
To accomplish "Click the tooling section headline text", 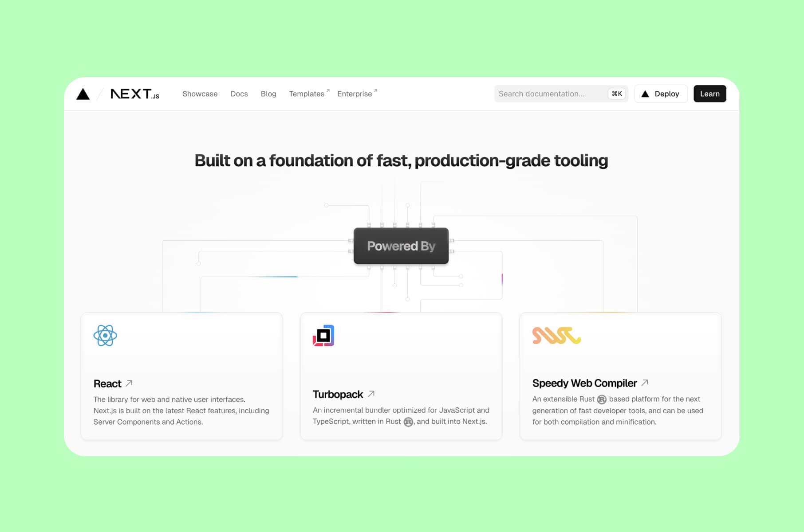I will [401, 160].
